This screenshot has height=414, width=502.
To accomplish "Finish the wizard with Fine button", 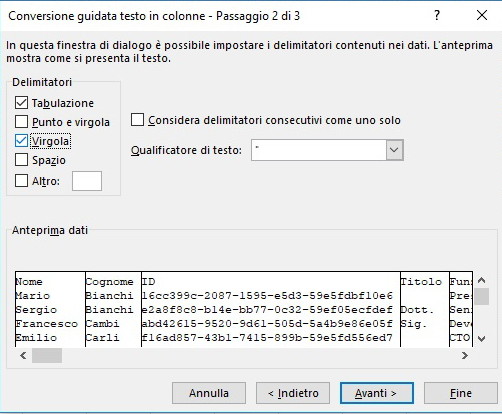I will click(x=461, y=393).
